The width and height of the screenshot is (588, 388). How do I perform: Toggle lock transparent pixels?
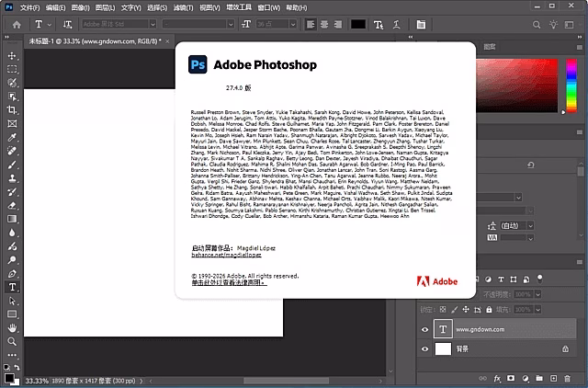point(443,310)
